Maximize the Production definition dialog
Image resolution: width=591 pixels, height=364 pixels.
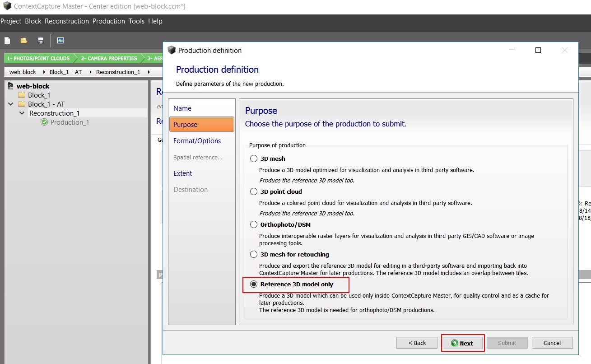coord(538,50)
